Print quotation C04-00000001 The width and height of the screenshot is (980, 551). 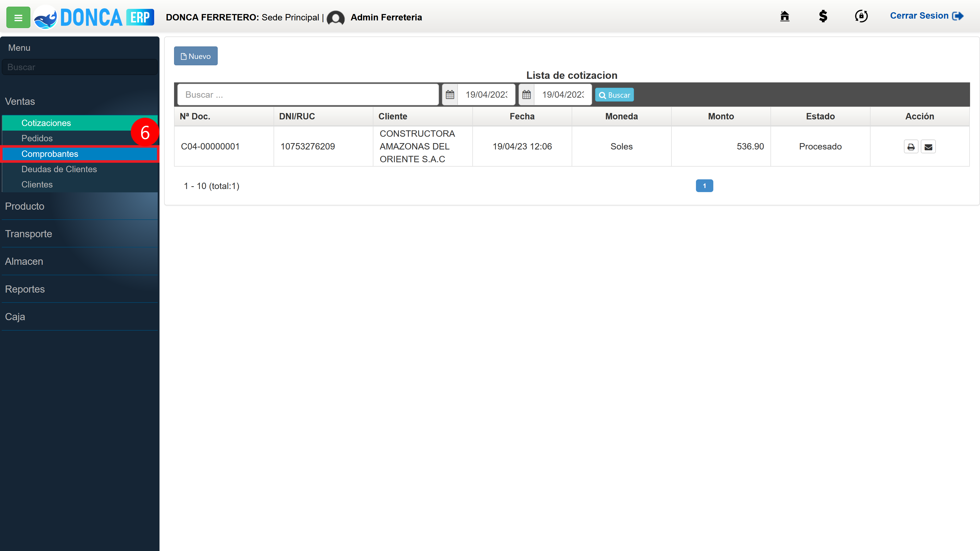click(911, 147)
